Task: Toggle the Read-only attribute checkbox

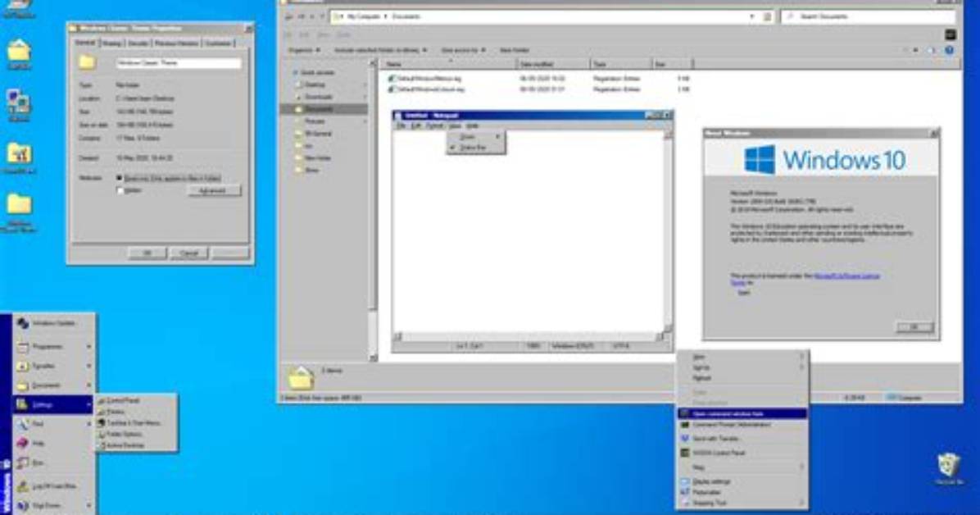Action: [120, 178]
